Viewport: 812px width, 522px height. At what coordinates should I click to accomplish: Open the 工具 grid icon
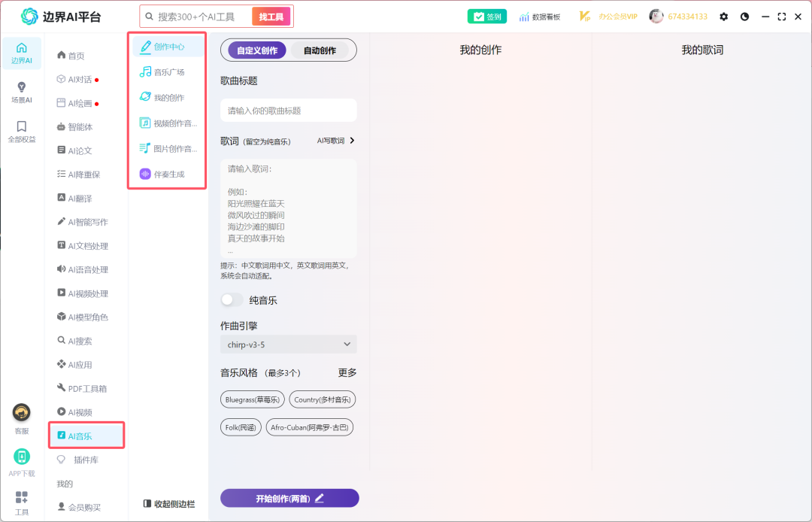(21, 498)
